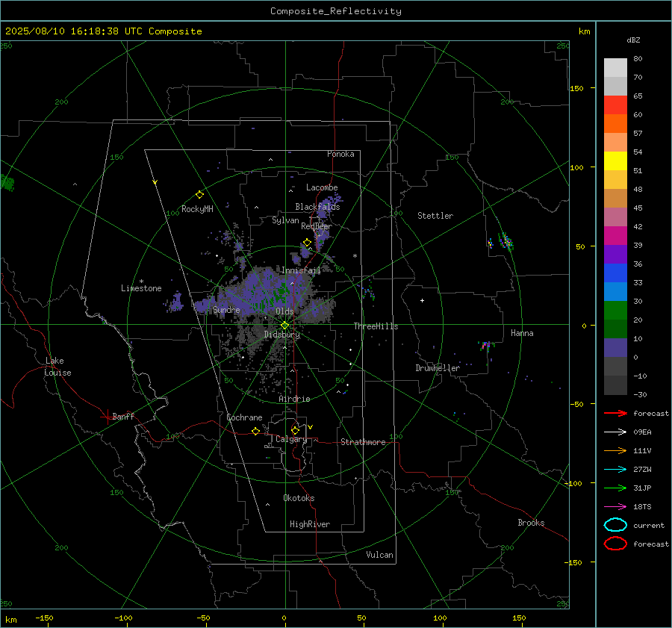672x628 pixels.
Task: Click the Ponoka town label
Action: (340, 154)
